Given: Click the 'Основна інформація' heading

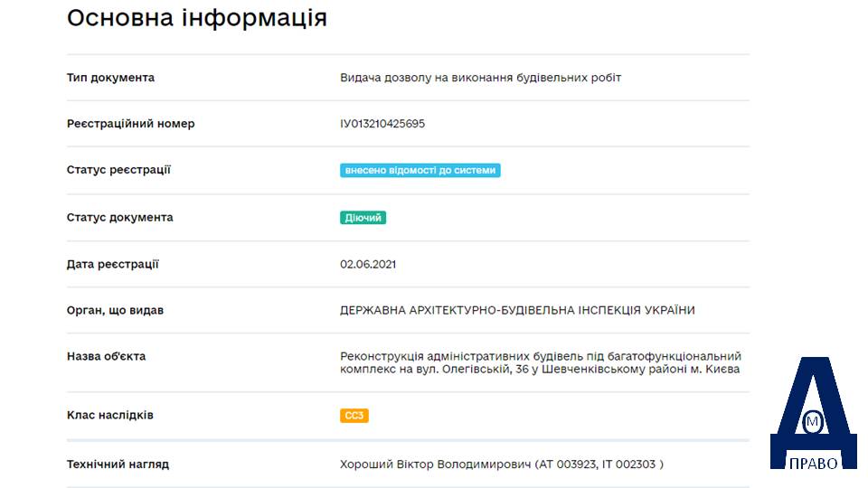Looking at the screenshot, I should 197,18.
